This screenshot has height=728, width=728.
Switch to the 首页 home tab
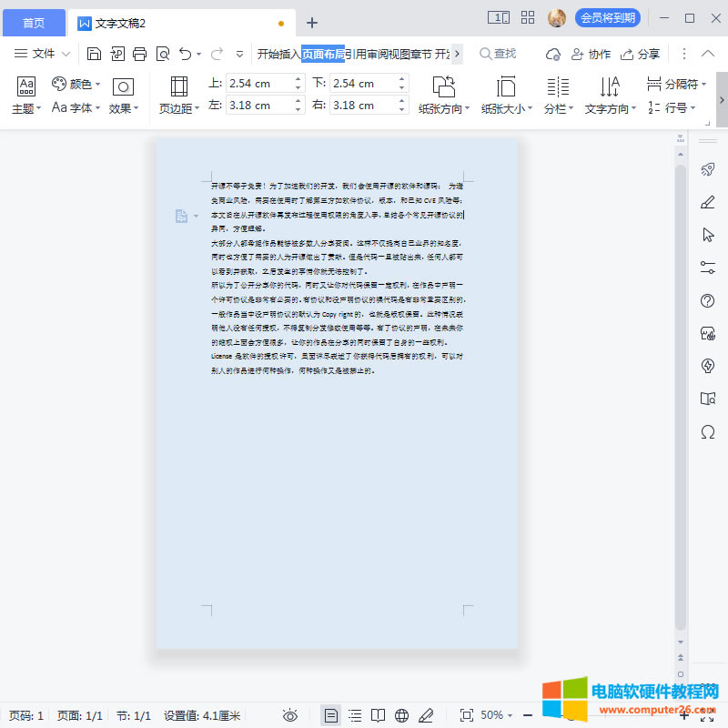[x=34, y=23]
